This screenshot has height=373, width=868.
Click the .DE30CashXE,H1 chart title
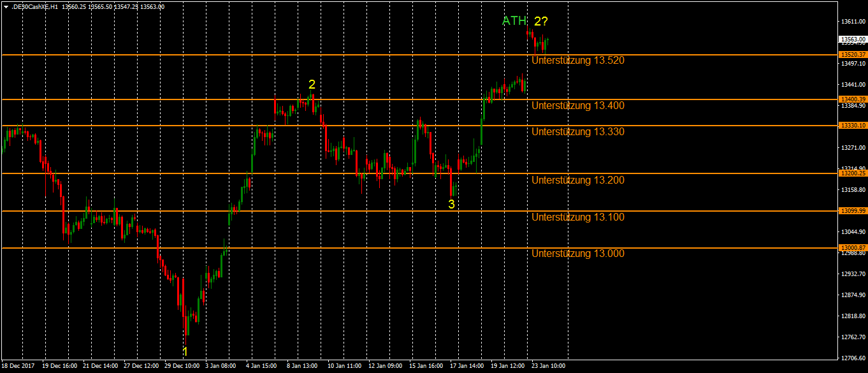(x=34, y=7)
